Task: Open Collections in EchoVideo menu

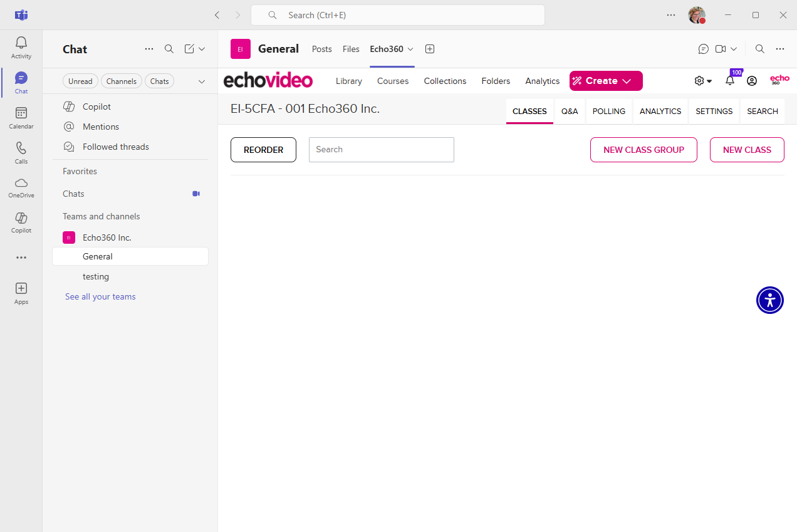Action: tap(445, 81)
